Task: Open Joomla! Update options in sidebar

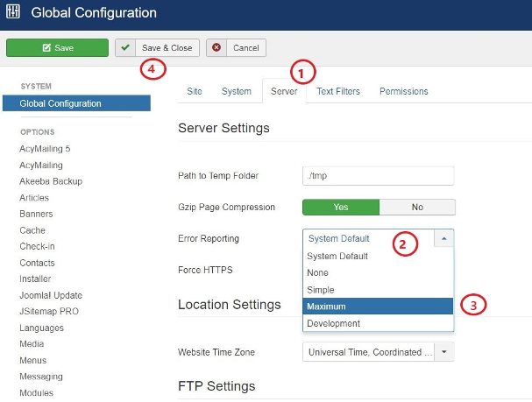Action: point(49,295)
